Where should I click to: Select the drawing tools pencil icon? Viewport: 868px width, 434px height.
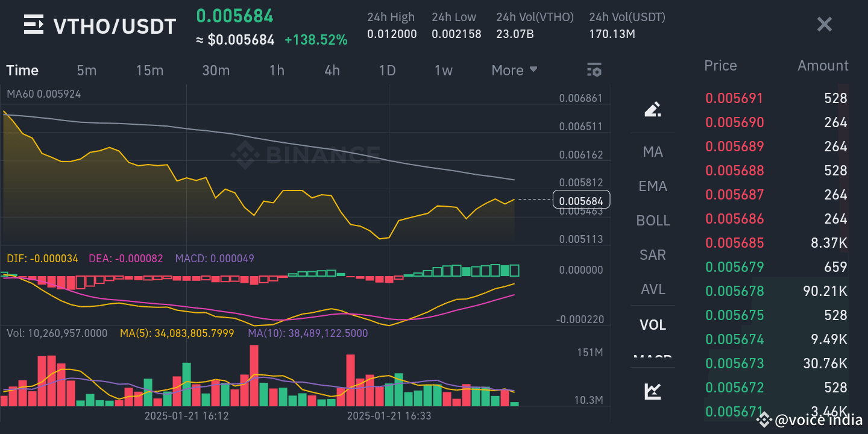click(x=653, y=110)
